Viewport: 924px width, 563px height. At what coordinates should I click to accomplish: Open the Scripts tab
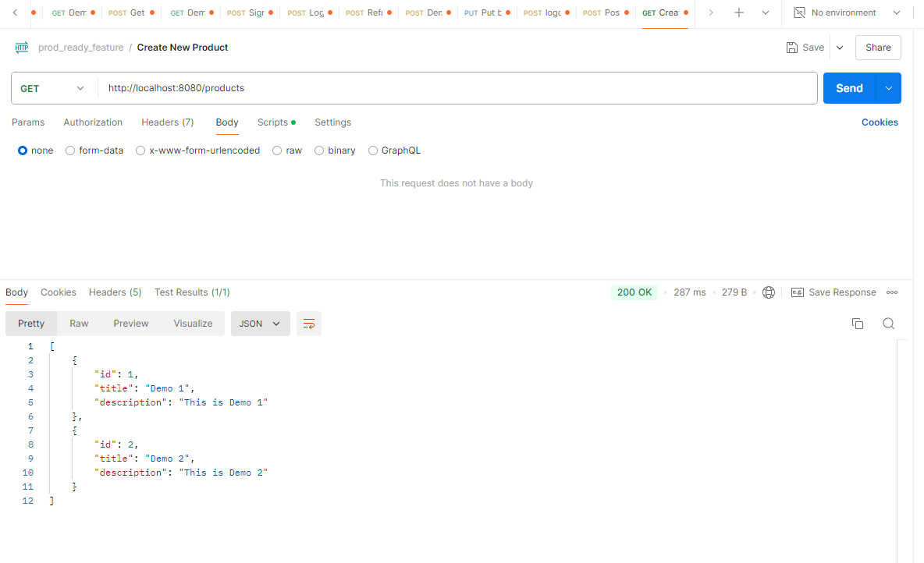276,122
